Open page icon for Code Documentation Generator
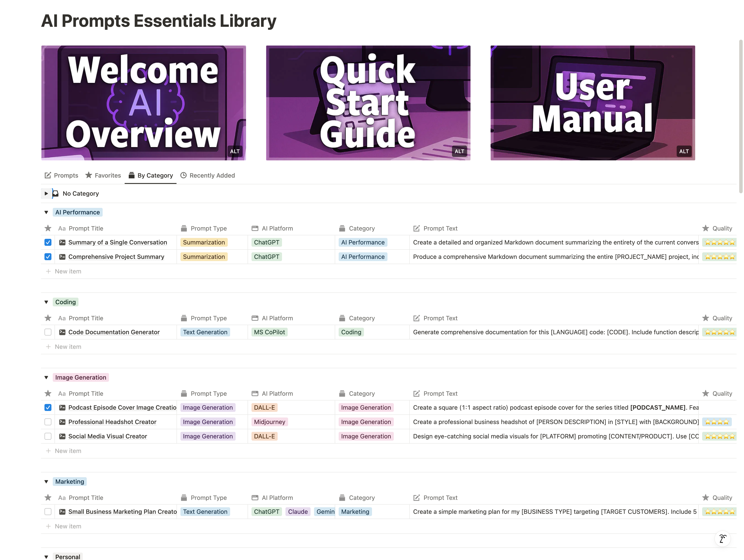Image resolution: width=744 pixels, height=560 pixels. [62, 332]
